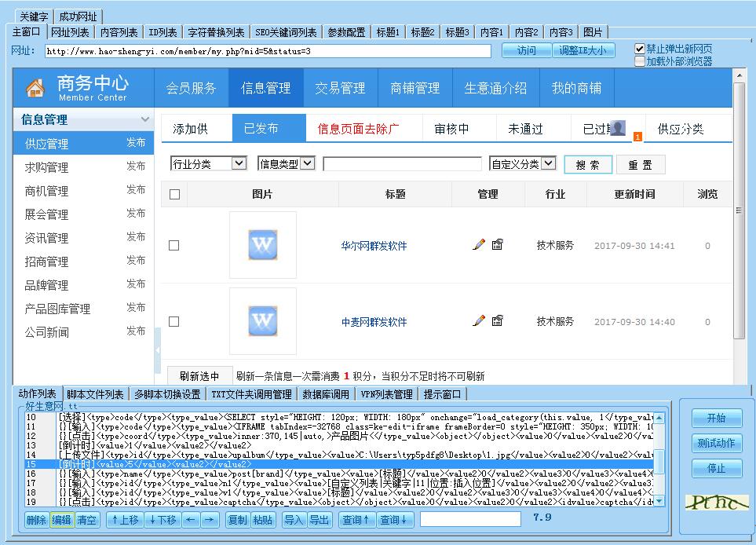This screenshot has height=545, width=756.
Task: Open 交易管理 in top navigation
Action: (x=340, y=88)
